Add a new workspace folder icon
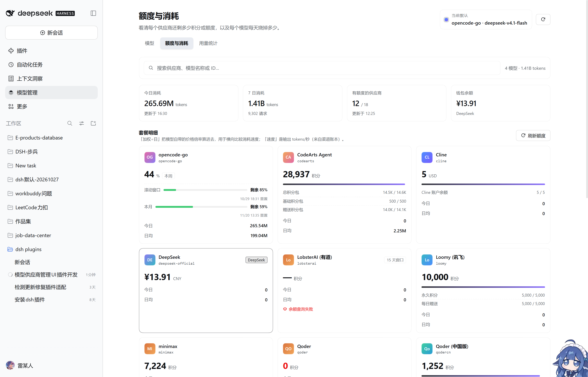This screenshot has height=377, width=588. (93, 123)
